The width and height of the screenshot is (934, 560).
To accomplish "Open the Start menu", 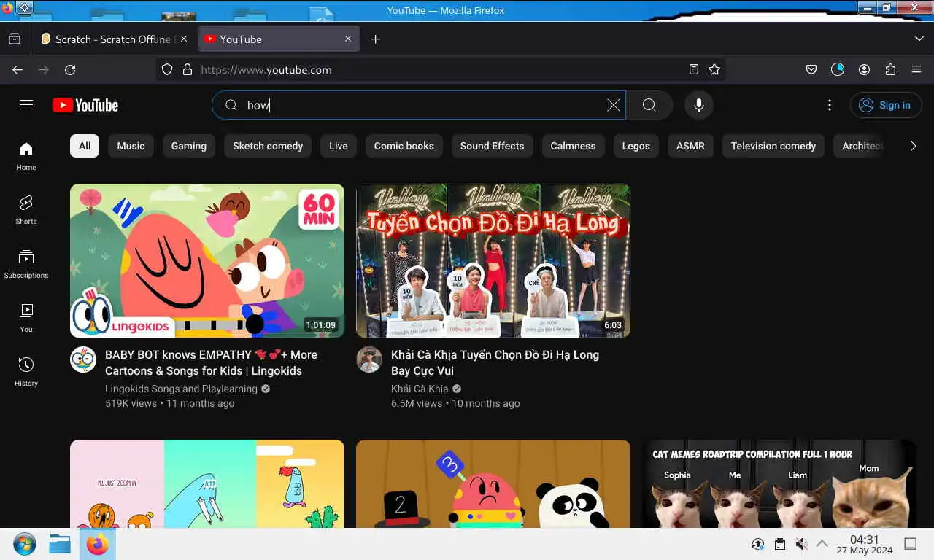I will click(x=25, y=544).
